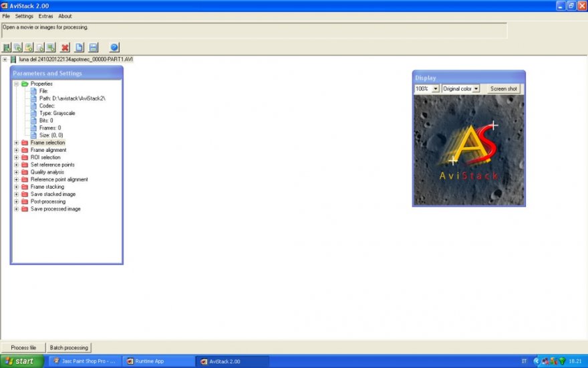Click the red X remove toolbar icon
This screenshot has width=588, height=368.
pyautogui.click(x=65, y=48)
